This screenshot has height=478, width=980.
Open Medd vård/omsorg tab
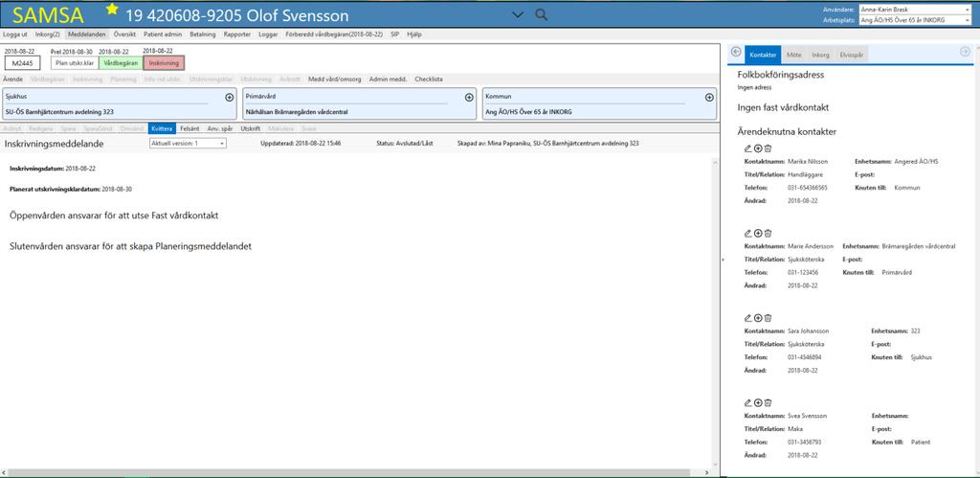(x=334, y=80)
